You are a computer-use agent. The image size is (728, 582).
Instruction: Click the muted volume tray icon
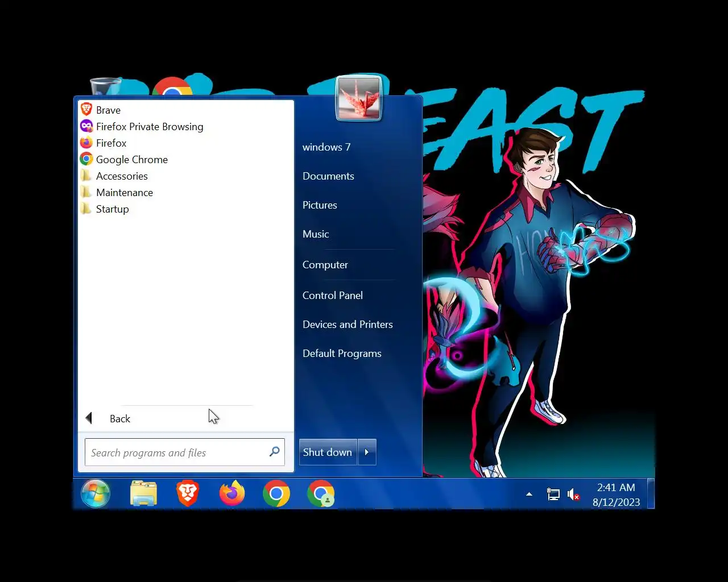573,494
